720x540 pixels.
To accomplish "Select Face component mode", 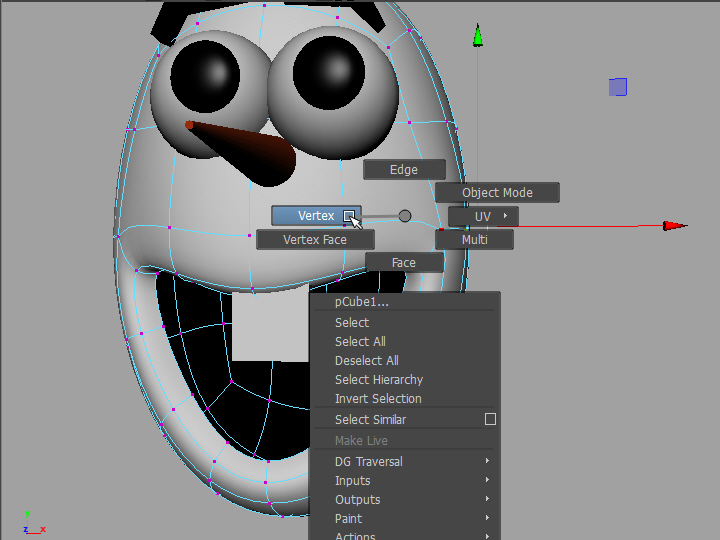I will point(404,263).
